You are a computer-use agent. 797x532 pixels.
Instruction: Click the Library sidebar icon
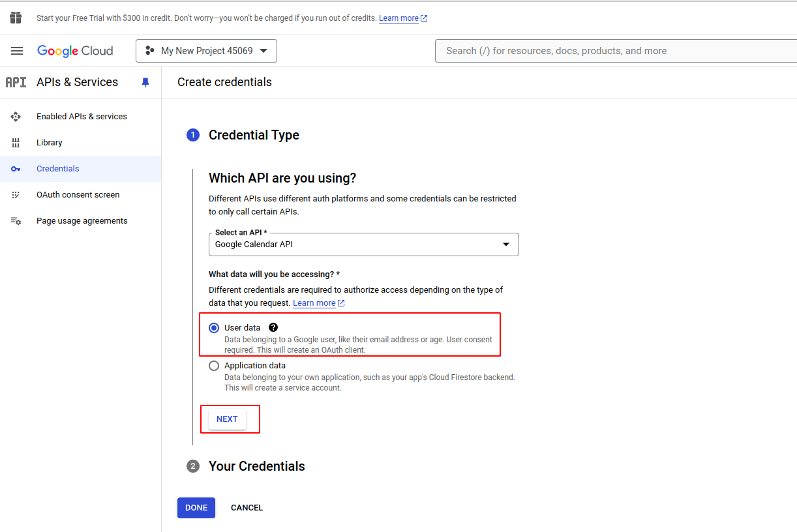pyautogui.click(x=16, y=143)
